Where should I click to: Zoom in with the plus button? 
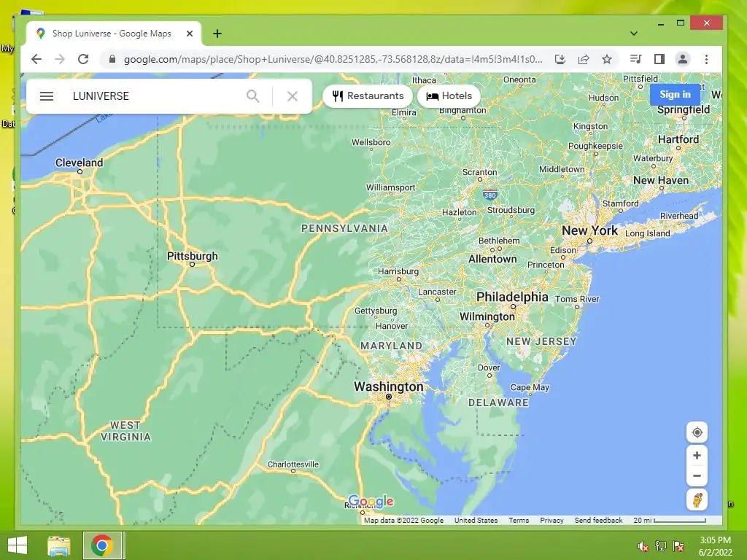coord(697,456)
